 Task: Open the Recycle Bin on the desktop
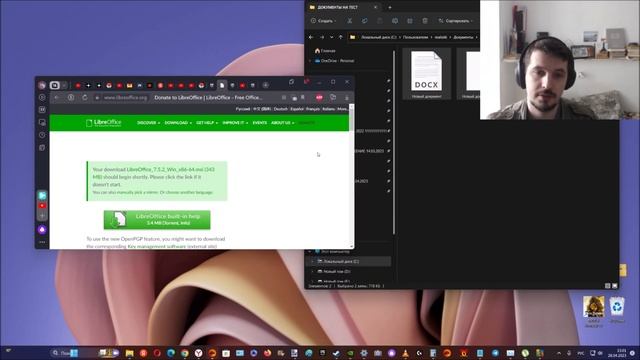click(x=617, y=310)
